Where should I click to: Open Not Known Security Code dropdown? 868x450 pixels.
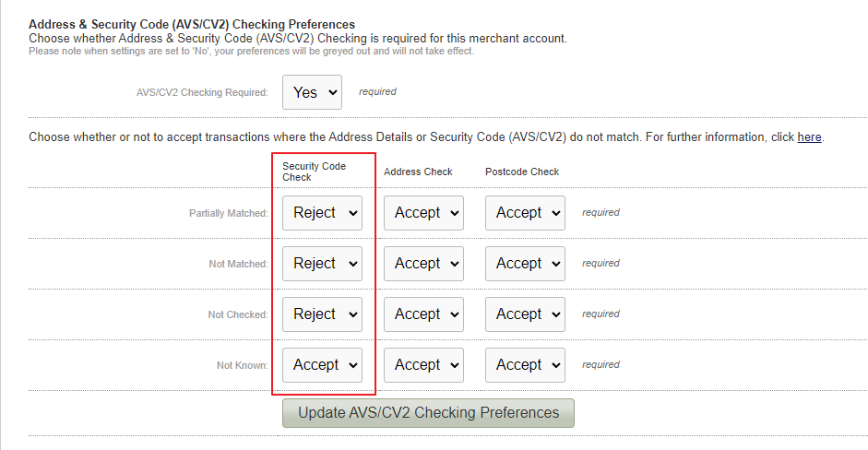[x=322, y=365]
